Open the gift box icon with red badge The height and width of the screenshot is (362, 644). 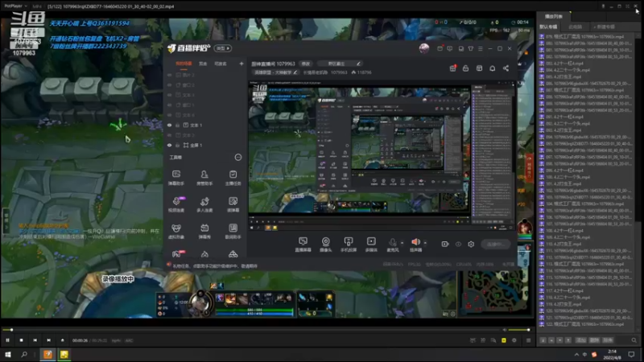(452, 68)
